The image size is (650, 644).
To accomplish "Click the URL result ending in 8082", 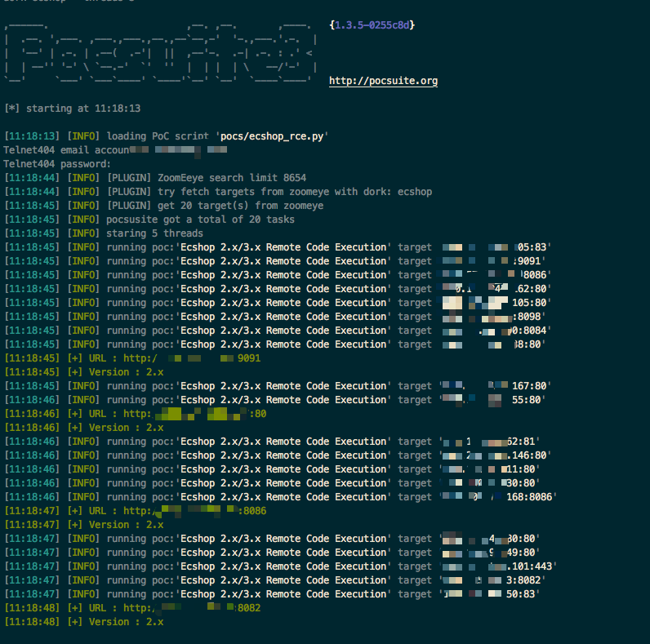I will click(x=132, y=608).
